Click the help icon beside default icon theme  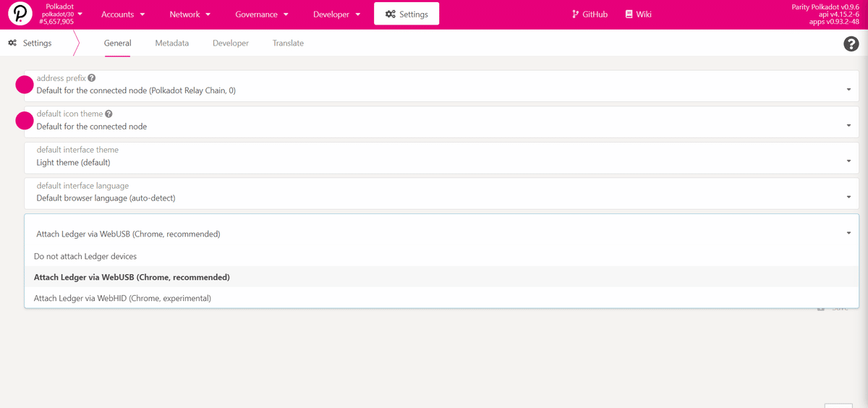click(109, 114)
